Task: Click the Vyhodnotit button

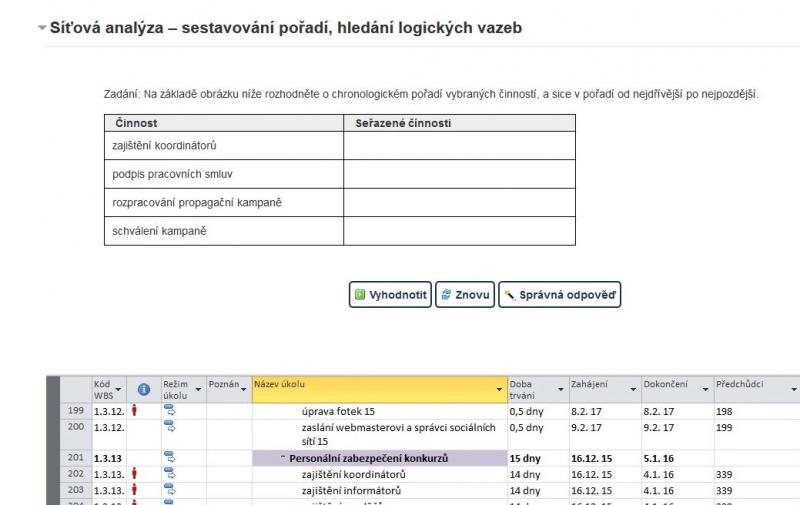Action: [390, 295]
